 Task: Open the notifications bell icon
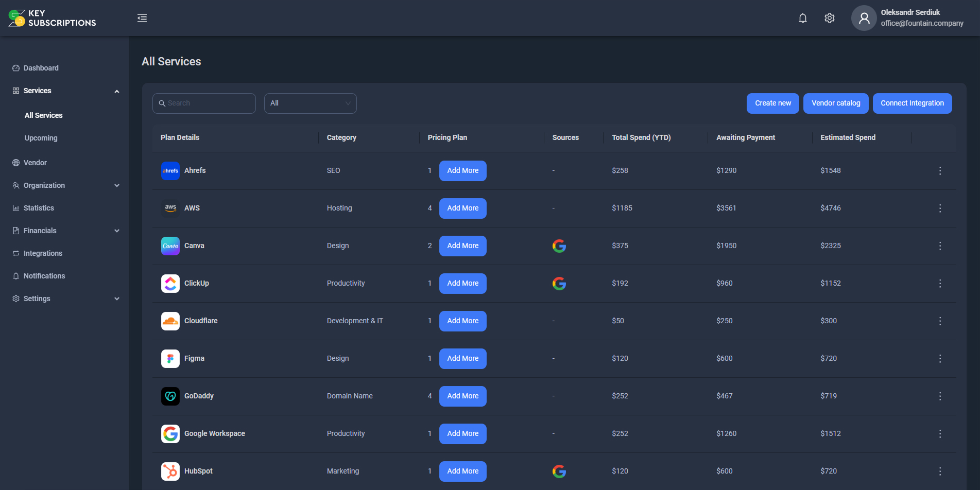coord(803,18)
